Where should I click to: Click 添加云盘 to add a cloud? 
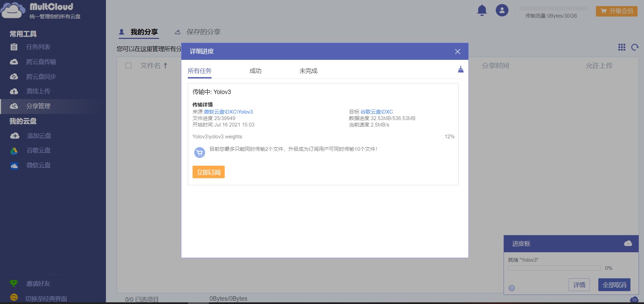point(39,136)
